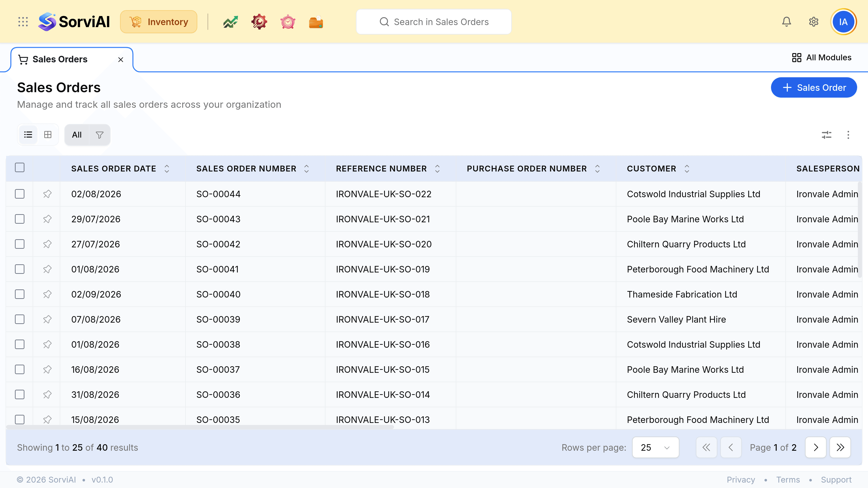Open the pink clock module icon

pos(288,22)
